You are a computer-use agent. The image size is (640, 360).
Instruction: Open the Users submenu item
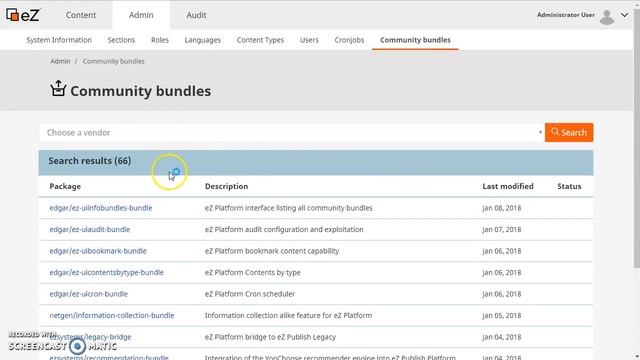(309, 40)
